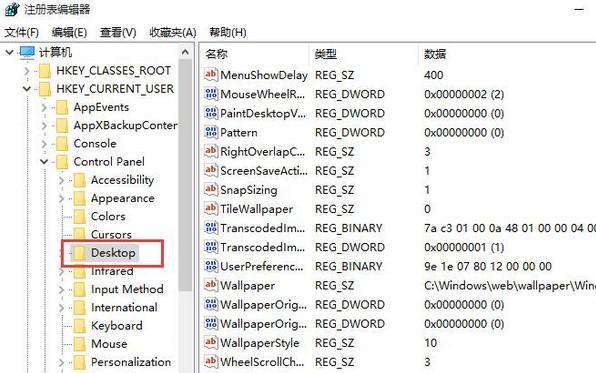Click the Pattern DWORD value icon

tap(211, 132)
